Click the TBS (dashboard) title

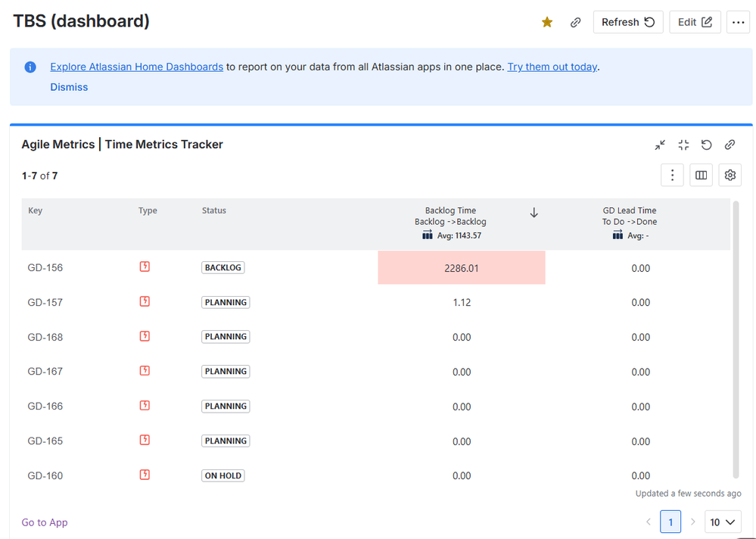[81, 21]
